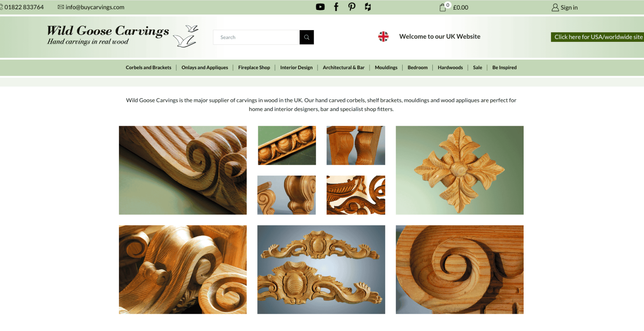Go to Interior Design category

pos(296,68)
